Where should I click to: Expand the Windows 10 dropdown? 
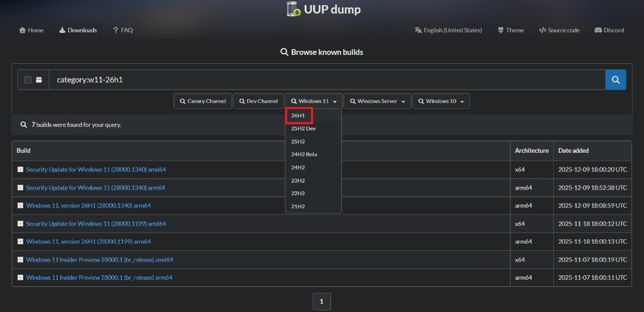tap(441, 101)
